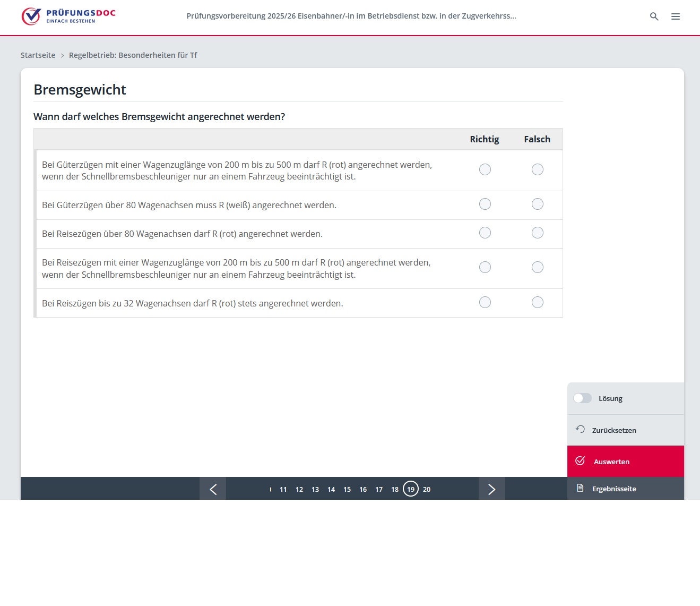This screenshot has width=700, height=606.
Task: Go to next question arrow
Action: [491, 489]
